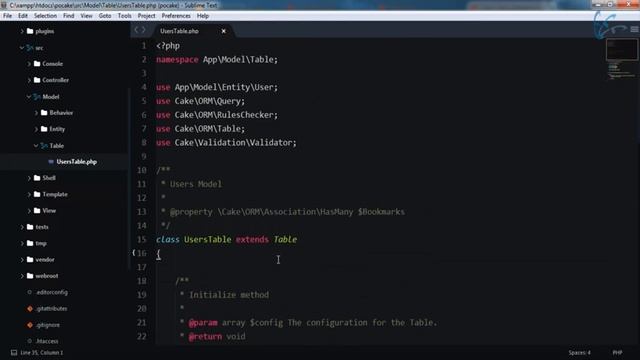
Task: Click the open Table folder icon
Action: point(44,146)
